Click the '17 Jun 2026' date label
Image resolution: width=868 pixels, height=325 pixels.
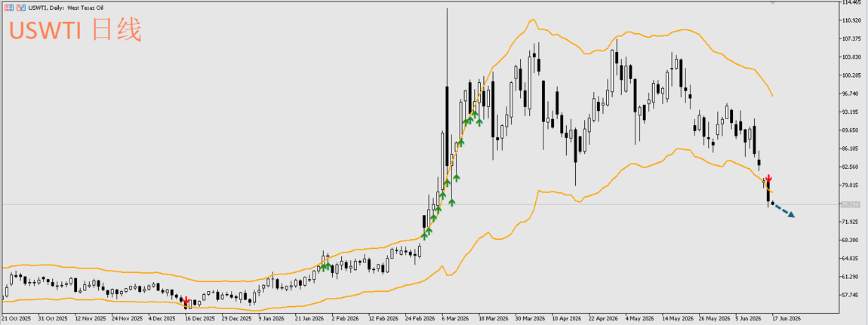point(785,319)
